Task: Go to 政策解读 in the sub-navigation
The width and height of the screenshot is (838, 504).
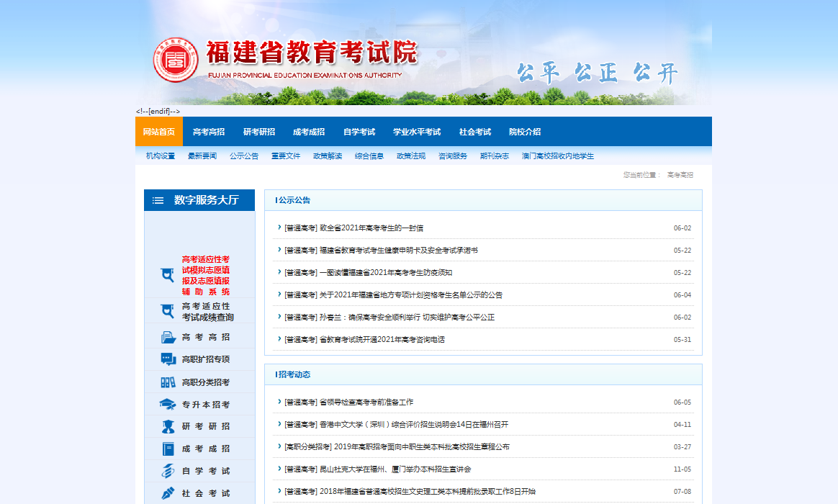Action: coord(328,156)
